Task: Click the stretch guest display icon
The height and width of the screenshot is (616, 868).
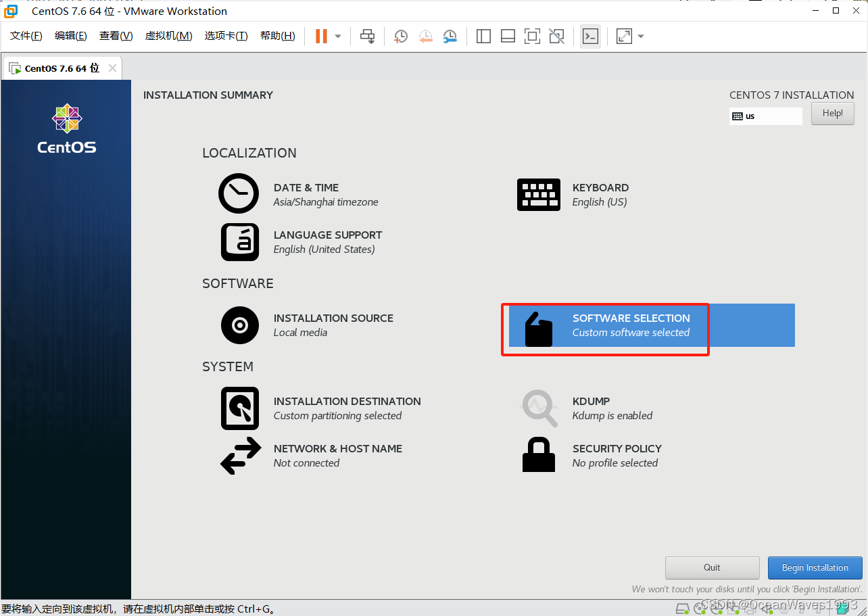Action: pyautogui.click(x=624, y=37)
